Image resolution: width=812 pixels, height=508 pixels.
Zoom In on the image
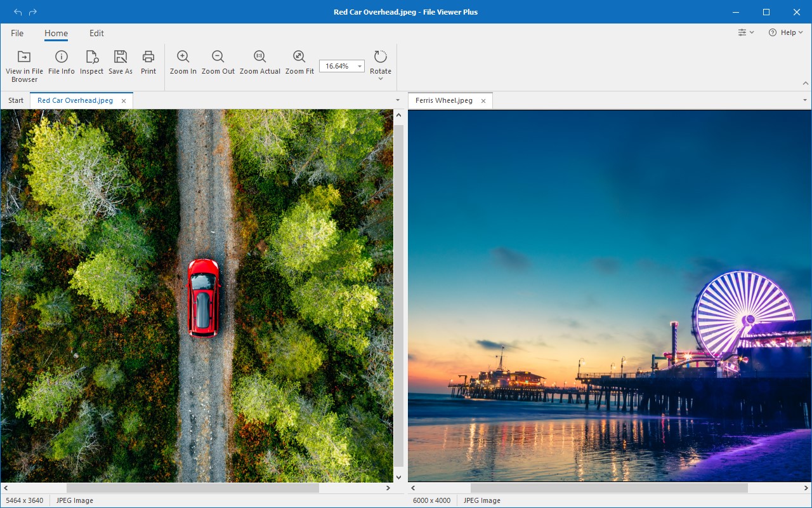coord(183,57)
